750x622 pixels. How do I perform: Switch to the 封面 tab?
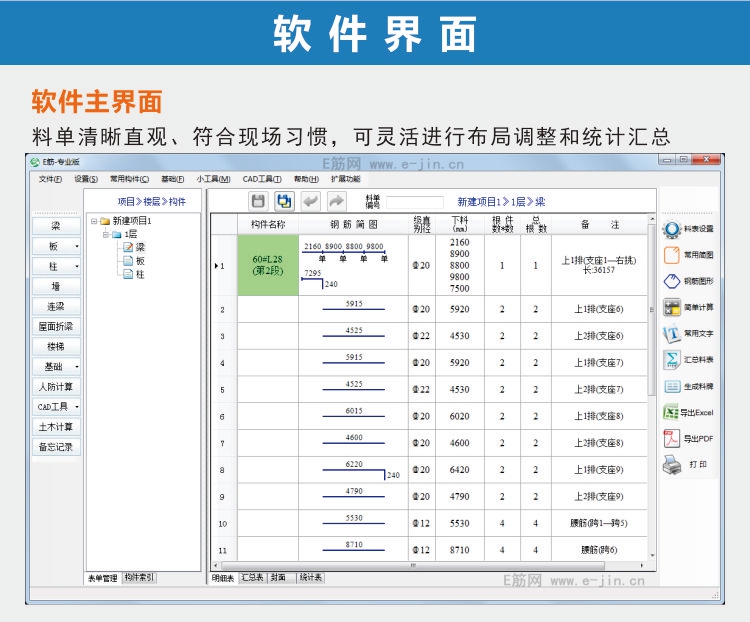(281, 578)
